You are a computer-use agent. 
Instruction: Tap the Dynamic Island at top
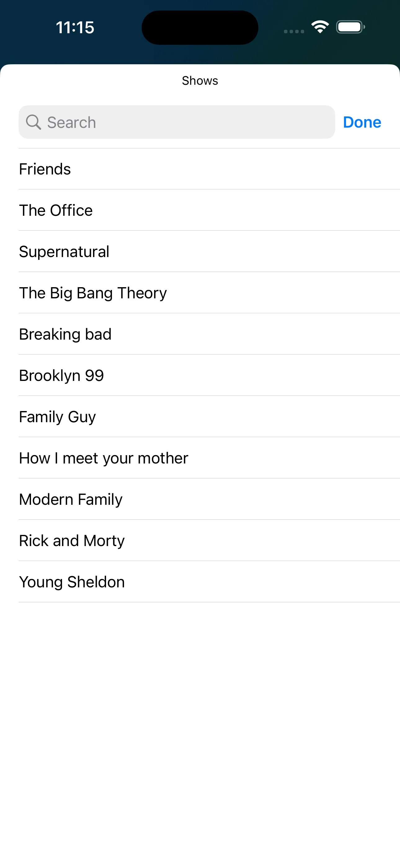click(200, 28)
